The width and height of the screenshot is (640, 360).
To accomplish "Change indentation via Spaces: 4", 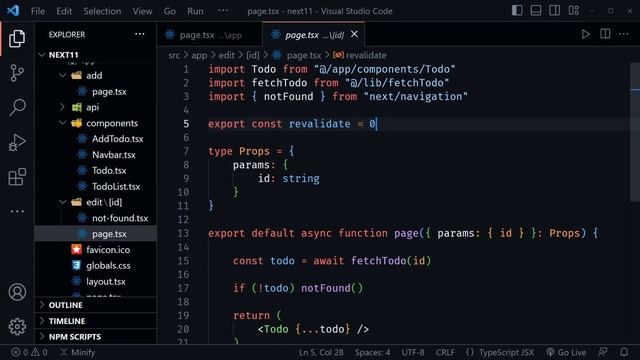I will click(372, 352).
